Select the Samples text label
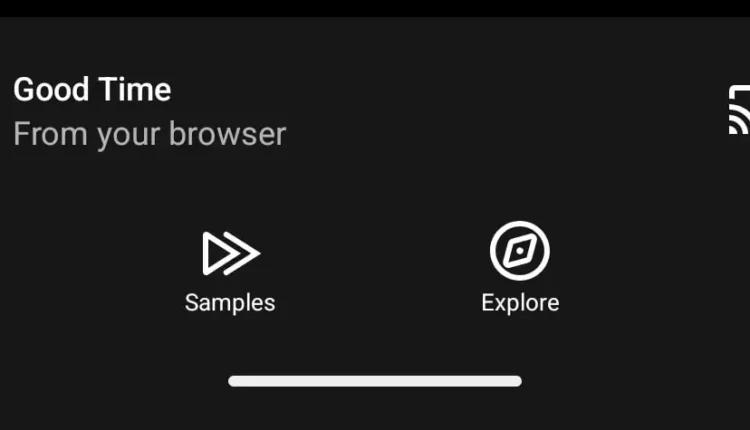The width and height of the screenshot is (750, 430). pyautogui.click(x=230, y=303)
